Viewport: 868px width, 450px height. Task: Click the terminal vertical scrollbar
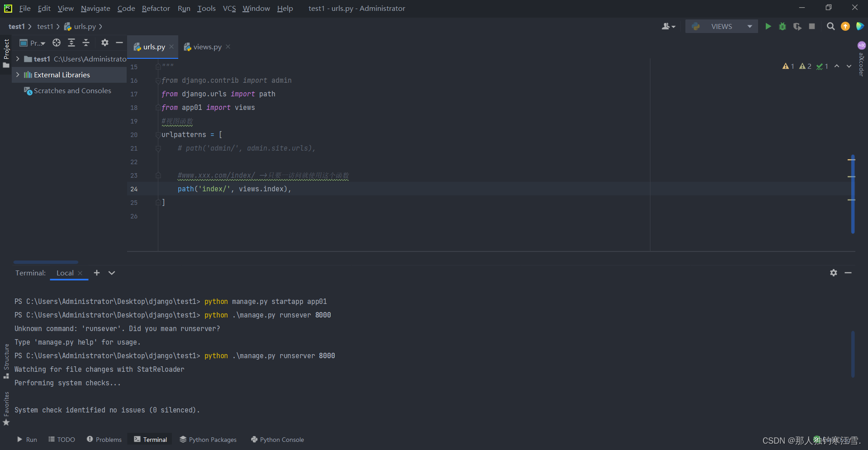click(x=853, y=354)
